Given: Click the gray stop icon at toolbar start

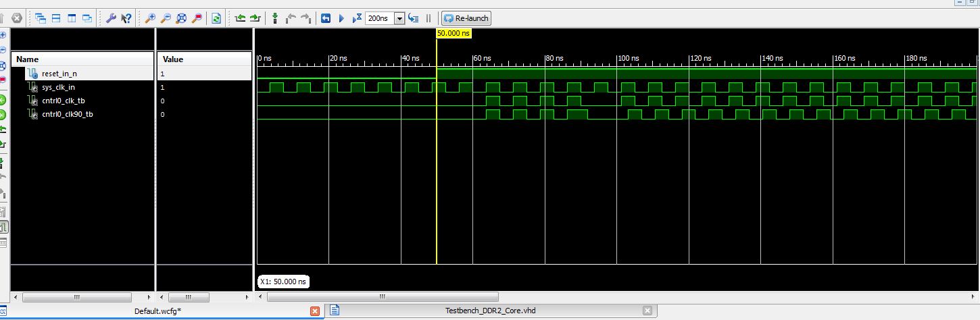Looking at the screenshot, I should tap(18, 18).
